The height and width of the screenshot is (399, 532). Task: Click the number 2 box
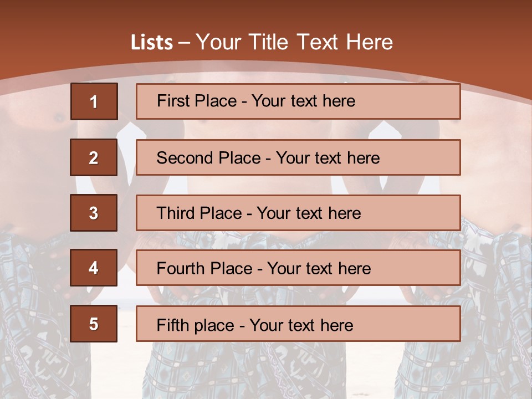(94, 157)
